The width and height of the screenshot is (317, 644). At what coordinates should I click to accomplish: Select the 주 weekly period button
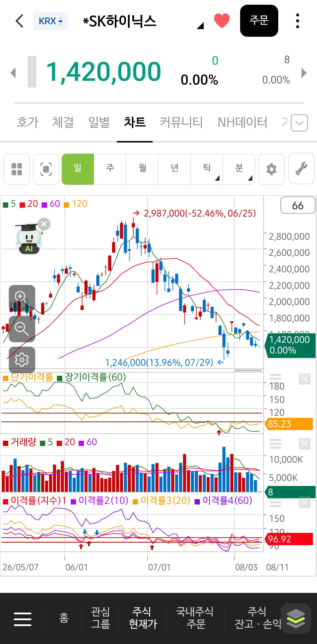pos(110,169)
